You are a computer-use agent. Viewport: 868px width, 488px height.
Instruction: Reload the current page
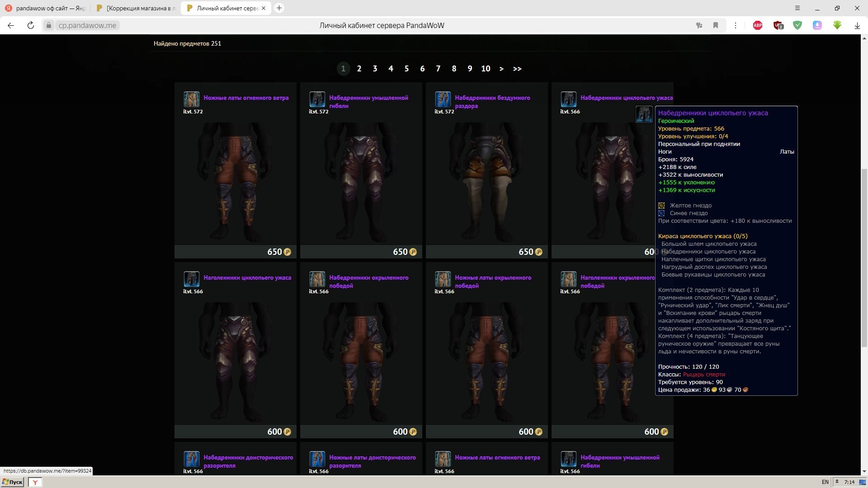click(31, 25)
